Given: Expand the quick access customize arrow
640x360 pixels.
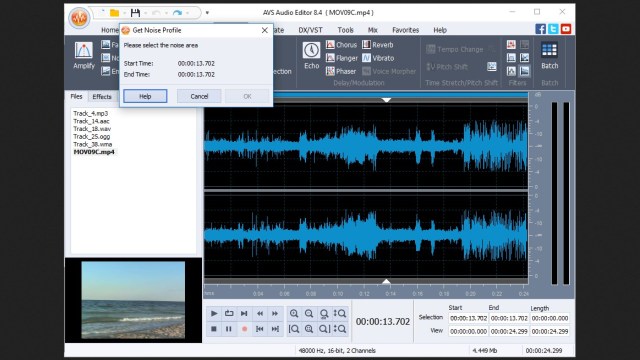Looking at the screenshot, I should (207, 13).
